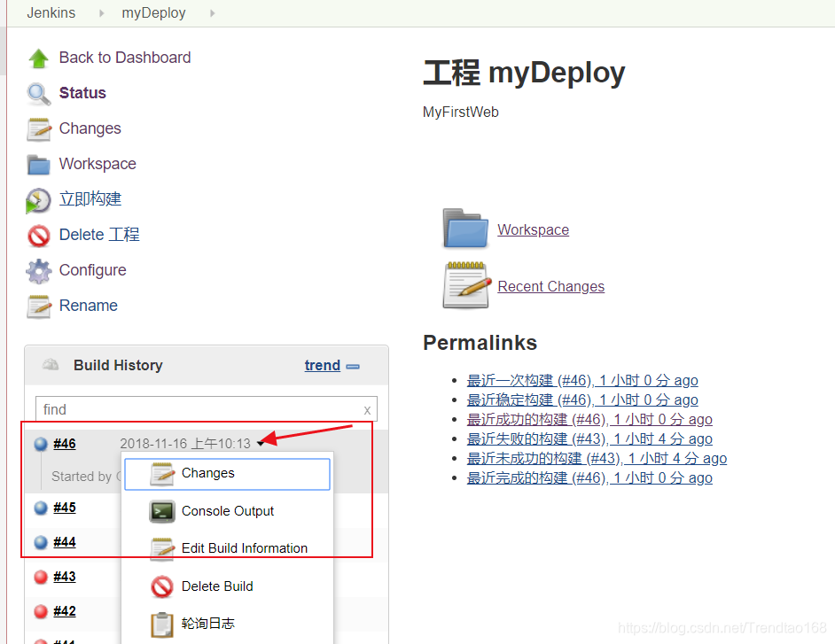Screen dimensions: 835x644
Task: Click the MyFirstWeb description text
Action: point(461,113)
